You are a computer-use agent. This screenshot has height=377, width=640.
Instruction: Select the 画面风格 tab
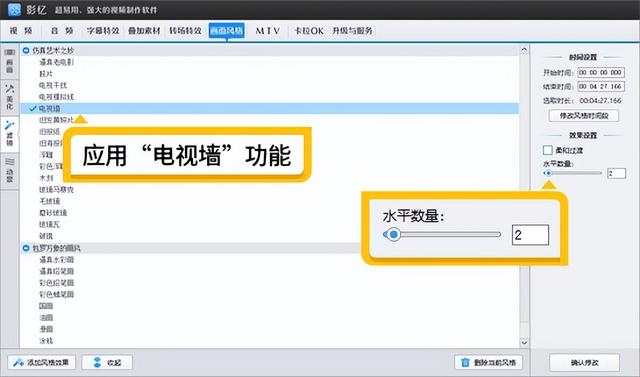point(227,31)
